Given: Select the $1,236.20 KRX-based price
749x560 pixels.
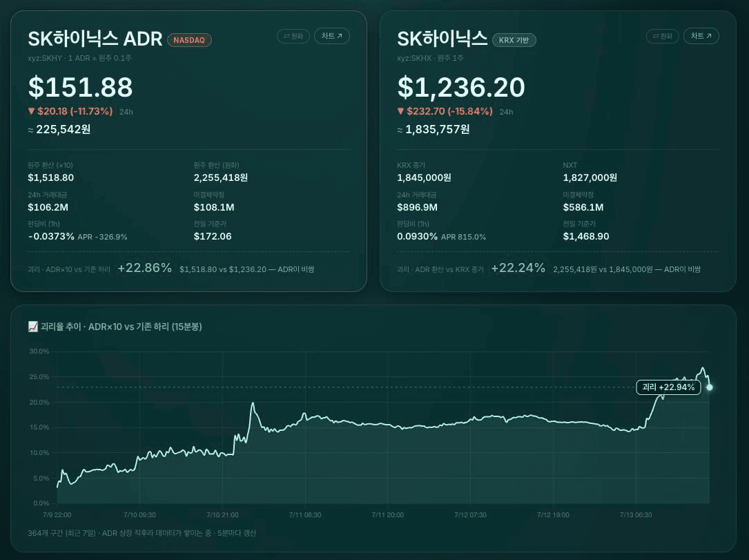Looking at the screenshot, I should click(461, 88).
